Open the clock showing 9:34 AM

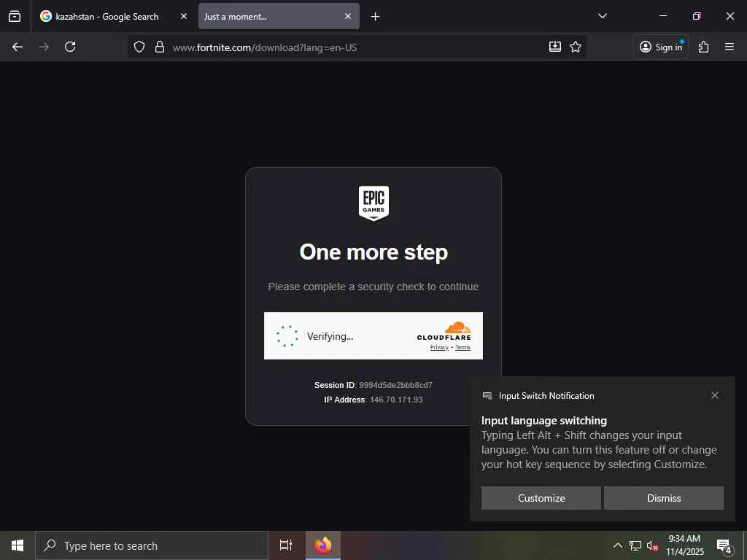[684, 545]
